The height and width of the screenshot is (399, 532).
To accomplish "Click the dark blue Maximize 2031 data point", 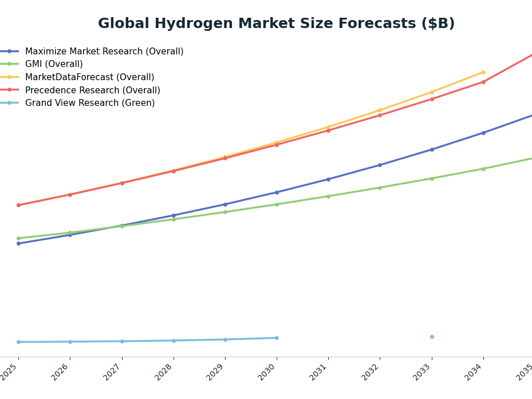I will [x=329, y=180].
